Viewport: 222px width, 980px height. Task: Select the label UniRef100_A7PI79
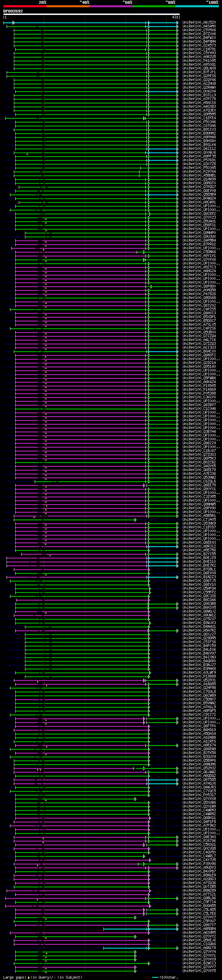tap(199, 99)
